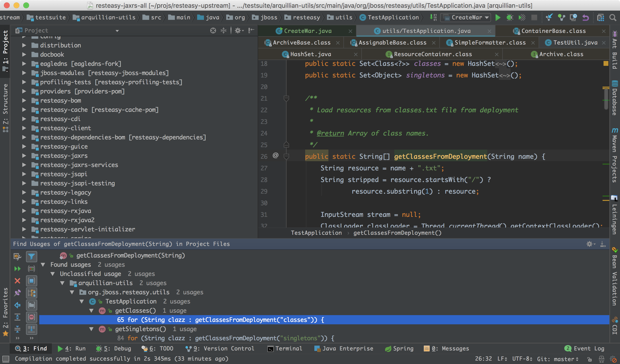Open the Terminal tool window
This screenshot has width=620, height=364.
(x=285, y=349)
